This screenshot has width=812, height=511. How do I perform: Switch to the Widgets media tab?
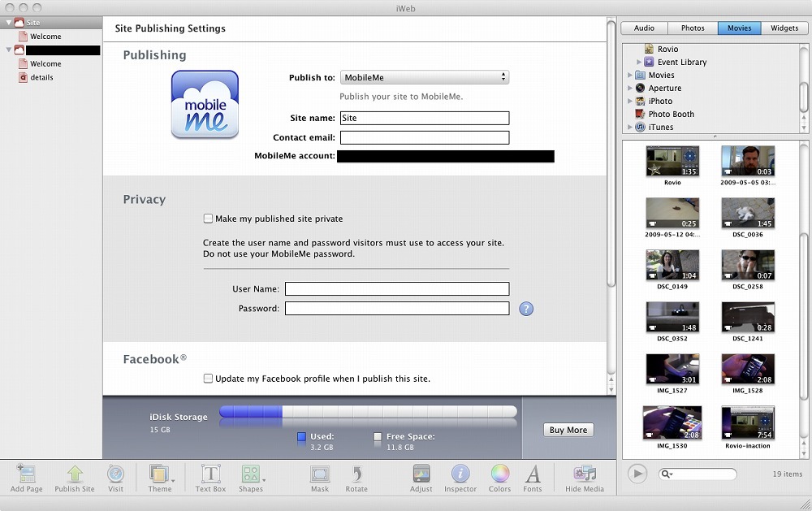click(x=784, y=28)
